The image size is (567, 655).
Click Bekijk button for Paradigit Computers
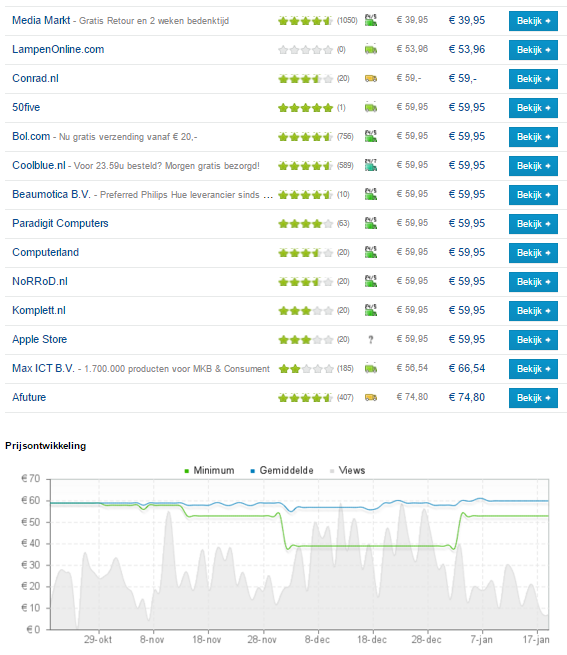click(x=533, y=224)
